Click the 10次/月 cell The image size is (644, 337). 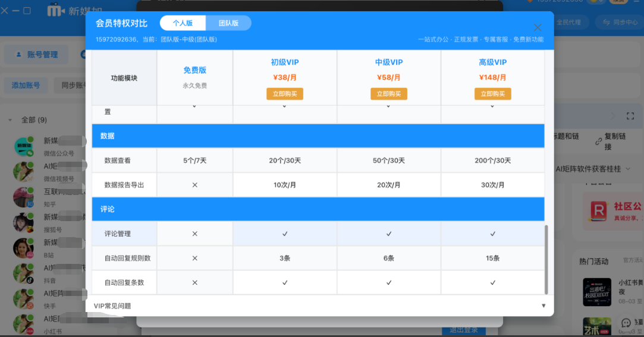(x=285, y=185)
